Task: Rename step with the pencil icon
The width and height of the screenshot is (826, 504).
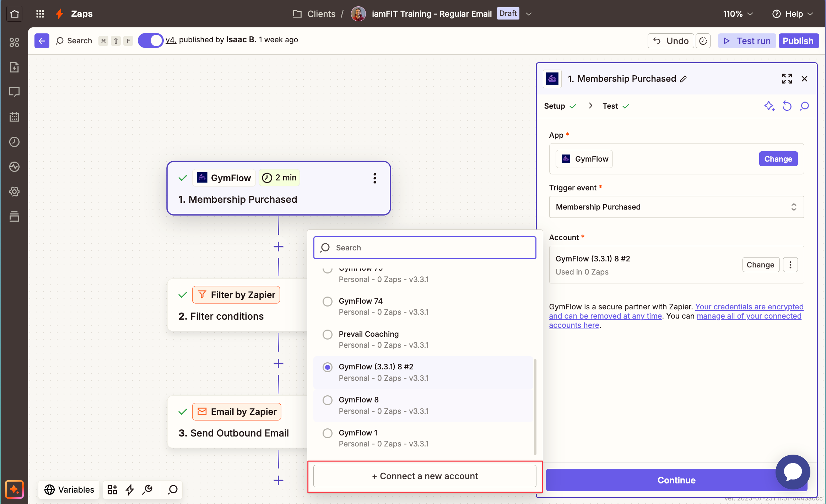Action: click(x=684, y=79)
